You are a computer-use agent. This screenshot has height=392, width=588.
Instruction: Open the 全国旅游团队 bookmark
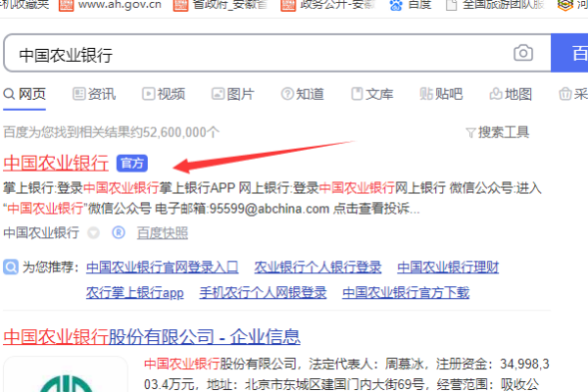(495, 5)
